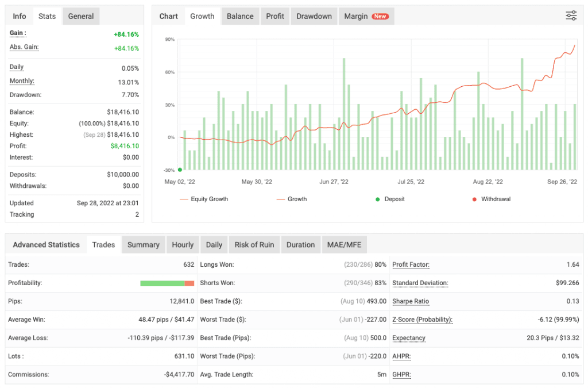The image size is (588, 388).
Task: Click the green Deposit marker on the chart
Action: pos(180,170)
